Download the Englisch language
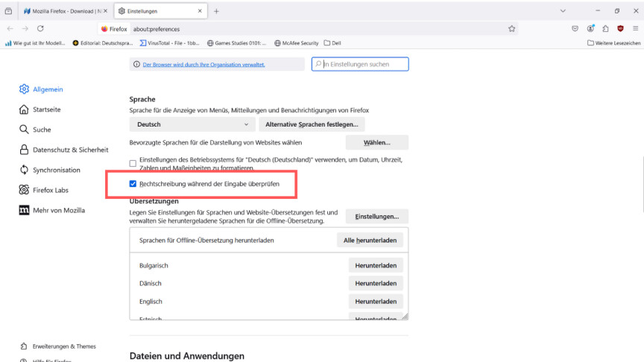Screen dimensions: 644x362 [376, 301]
